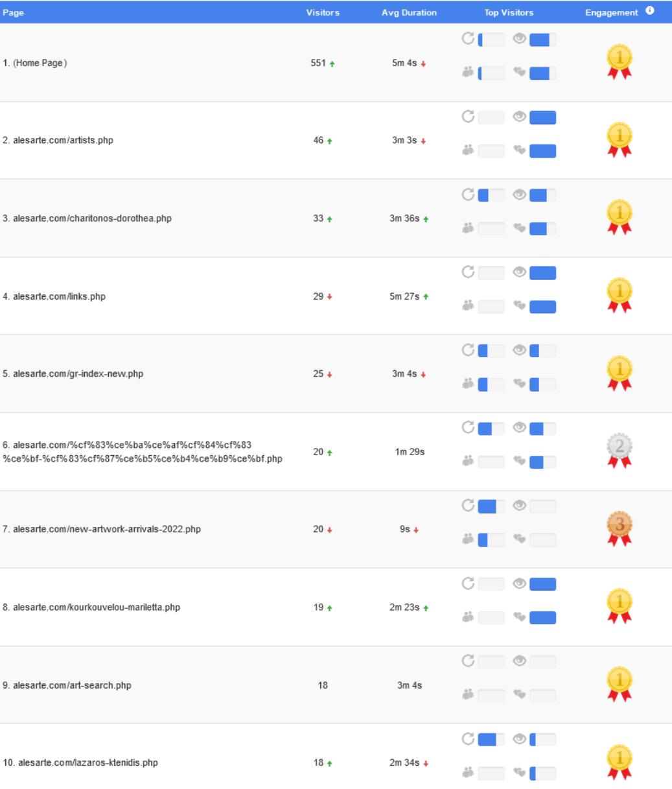
Task: Click the circular arrow icon in new-artwork-arrivals-2022.php row
Action: click(467, 506)
